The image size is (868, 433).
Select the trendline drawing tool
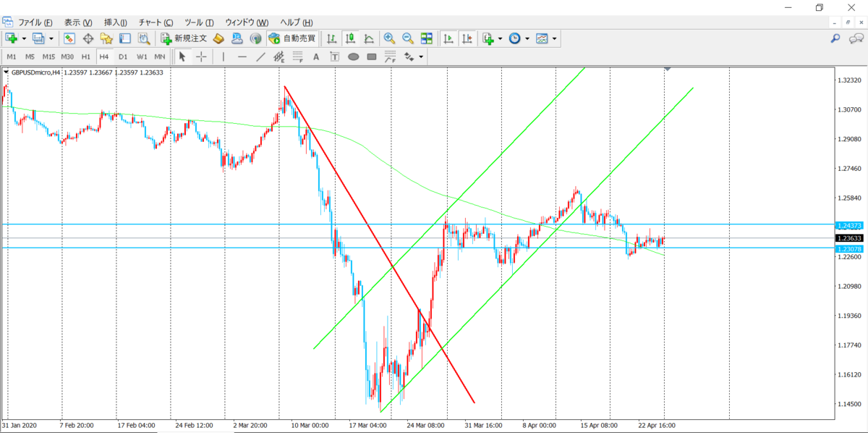[x=261, y=56]
